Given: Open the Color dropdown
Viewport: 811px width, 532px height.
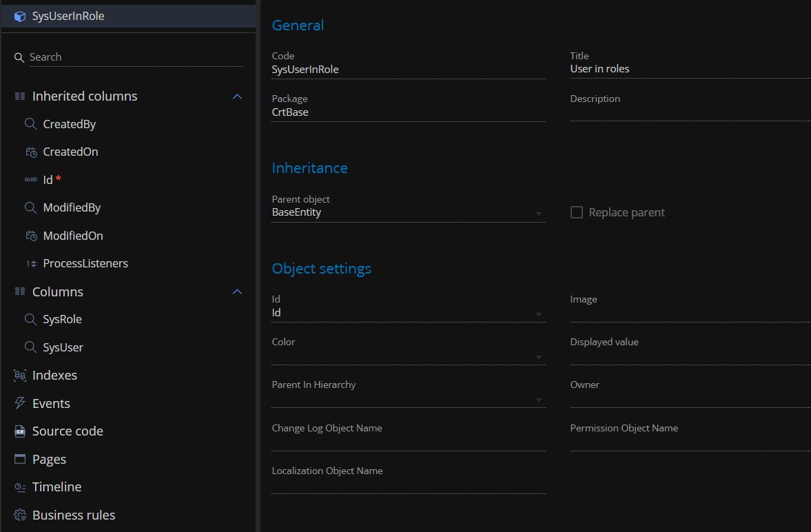Looking at the screenshot, I should click(x=538, y=357).
